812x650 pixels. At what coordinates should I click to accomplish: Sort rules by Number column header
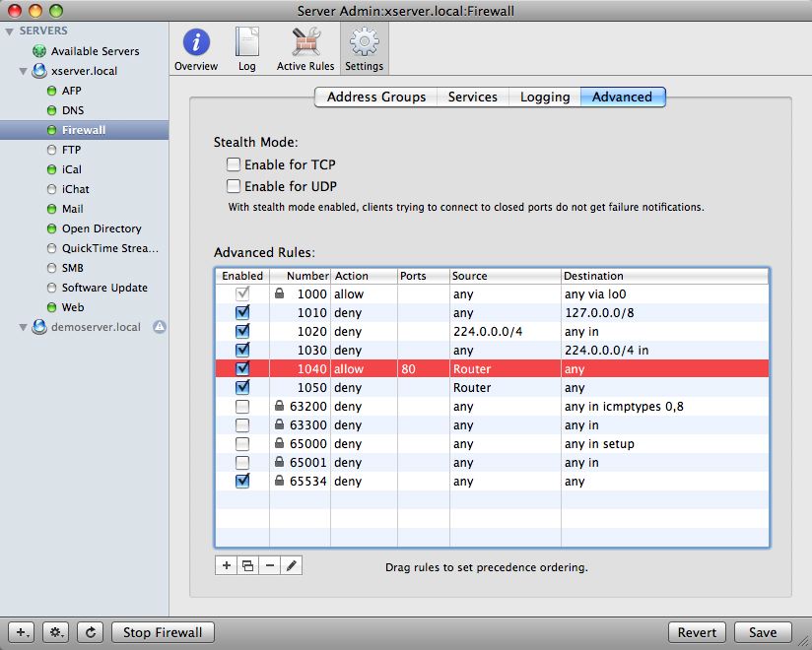click(301, 276)
